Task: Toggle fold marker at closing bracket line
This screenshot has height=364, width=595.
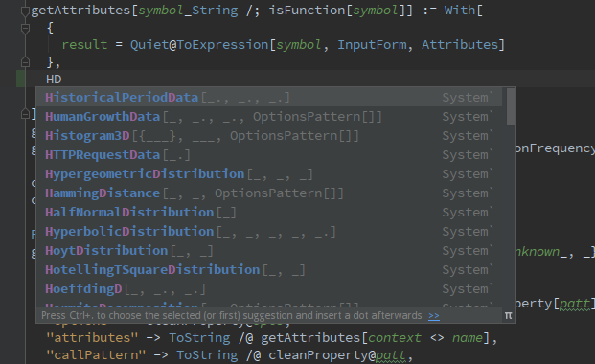Action: pyautogui.click(x=25, y=113)
